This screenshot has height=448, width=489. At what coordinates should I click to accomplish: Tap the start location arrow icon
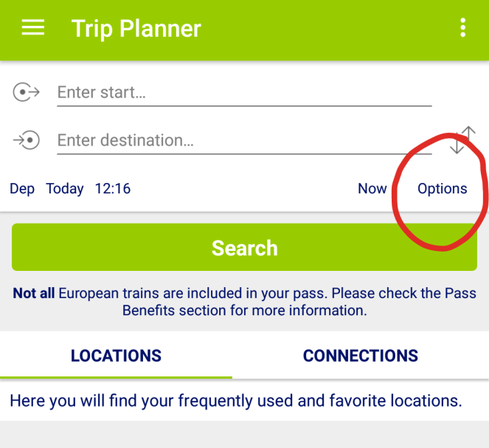(x=27, y=92)
